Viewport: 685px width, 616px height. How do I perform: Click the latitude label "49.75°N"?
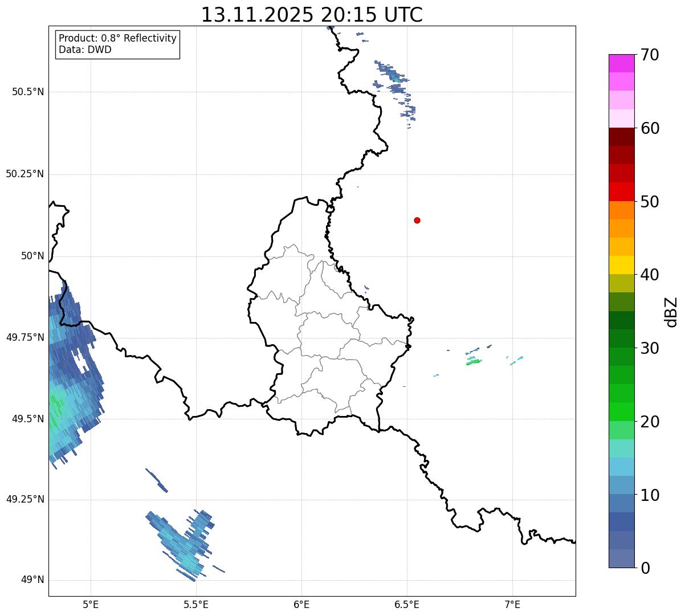click(x=25, y=337)
